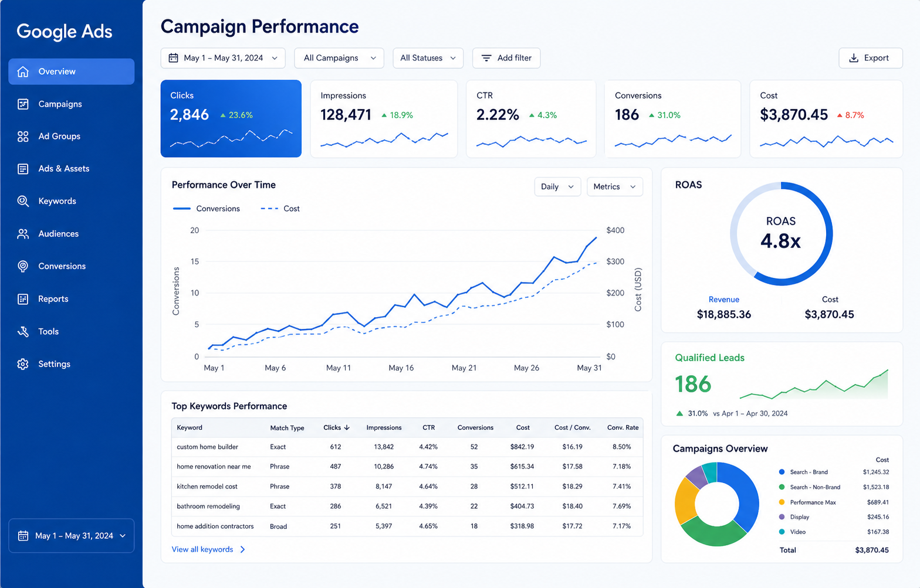Click the blue Search - Brand legend dot

782,472
